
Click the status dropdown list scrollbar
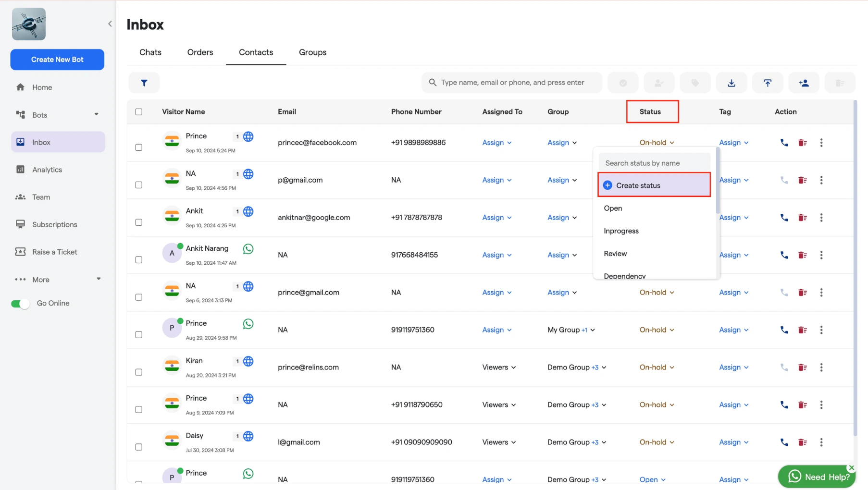(718, 182)
